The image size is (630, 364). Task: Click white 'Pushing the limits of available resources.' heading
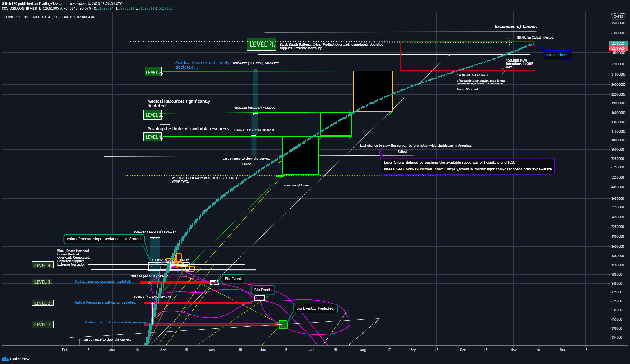click(189, 129)
